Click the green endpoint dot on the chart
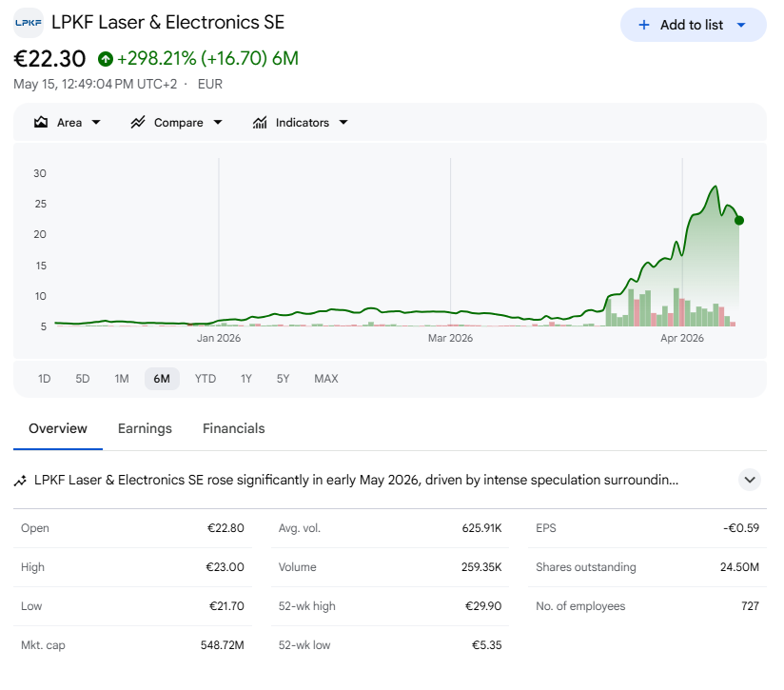The image size is (784, 690). [739, 221]
